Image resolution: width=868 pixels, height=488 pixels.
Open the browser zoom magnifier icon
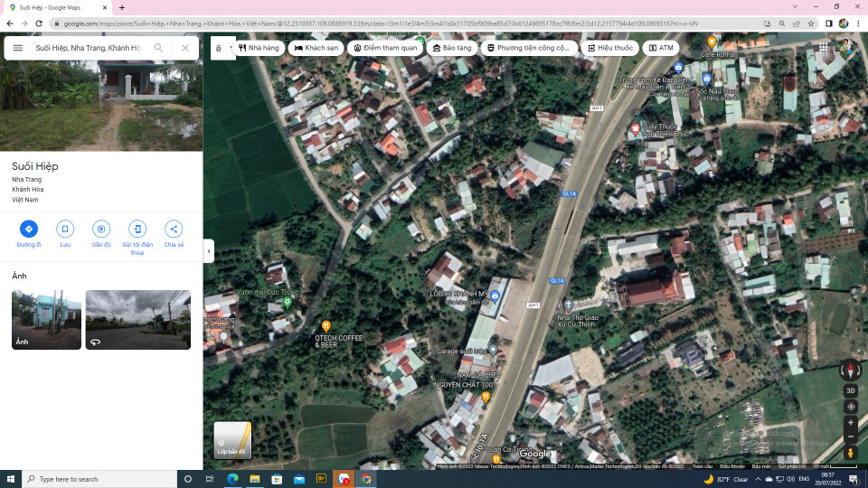[x=781, y=23]
